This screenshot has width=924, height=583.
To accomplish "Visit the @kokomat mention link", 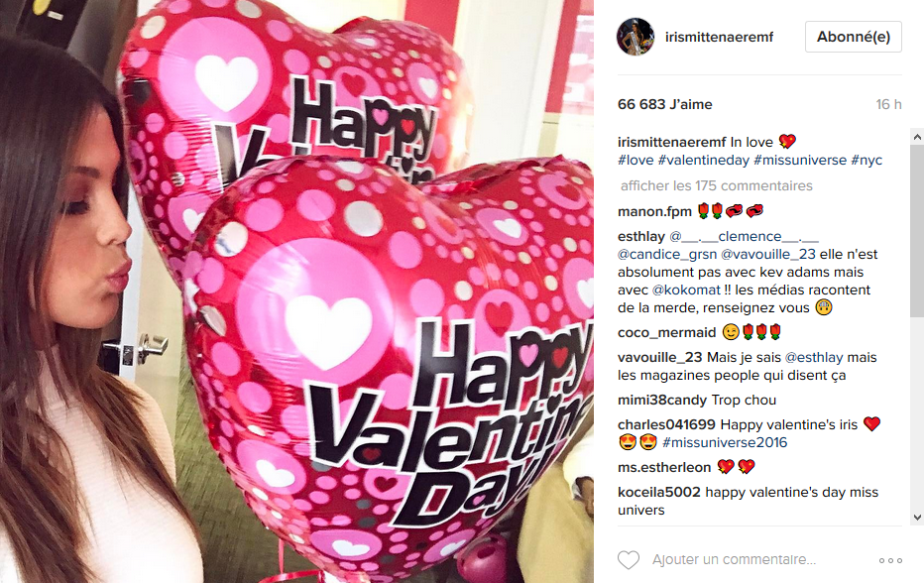I will 686,291.
